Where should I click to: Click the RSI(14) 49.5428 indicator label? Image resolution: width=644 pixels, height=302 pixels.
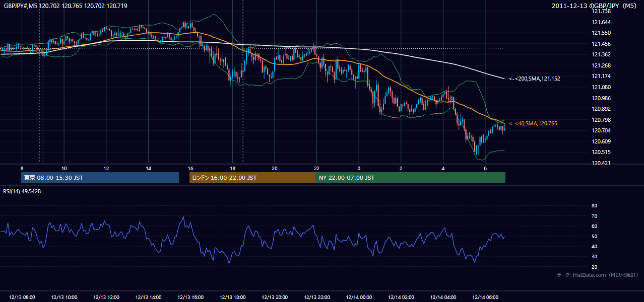[22, 191]
